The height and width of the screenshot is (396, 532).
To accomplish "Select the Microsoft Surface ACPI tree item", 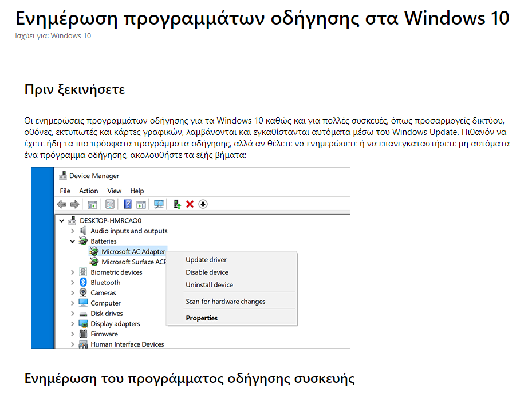I will click(133, 262).
